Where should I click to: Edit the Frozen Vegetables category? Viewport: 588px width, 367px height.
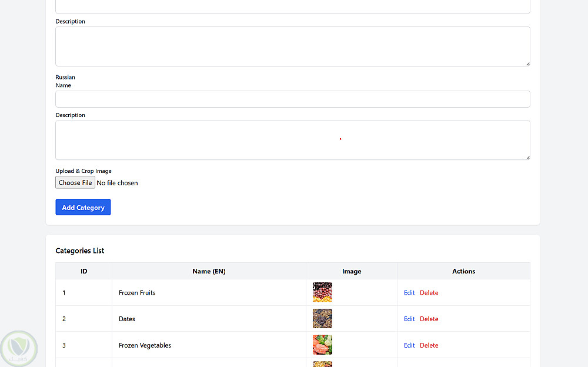coord(409,345)
